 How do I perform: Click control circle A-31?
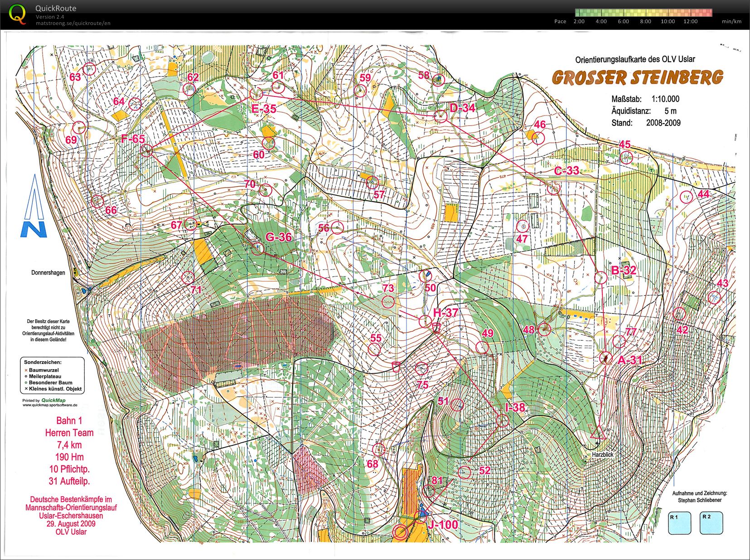(x=606, y=358)
